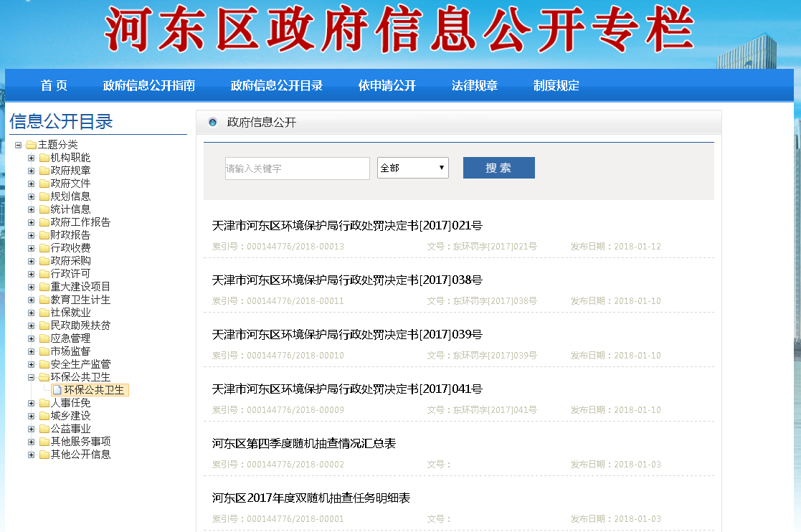801x532 pixels.
Task: Click the keyword search input field
Action: [x=297, y=168]
